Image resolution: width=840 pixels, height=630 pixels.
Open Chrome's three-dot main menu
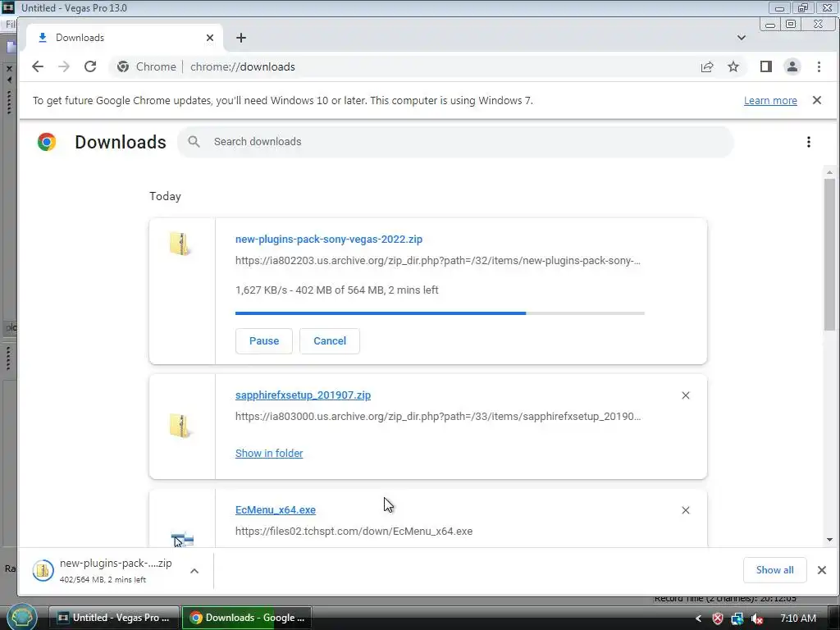point(819,66)
